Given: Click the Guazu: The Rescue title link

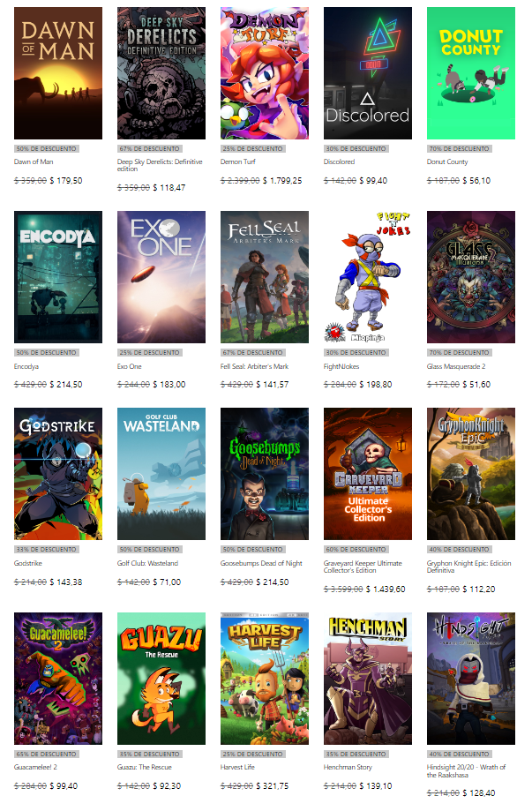Looking at the screenshot, I should [x=144, y=767].
